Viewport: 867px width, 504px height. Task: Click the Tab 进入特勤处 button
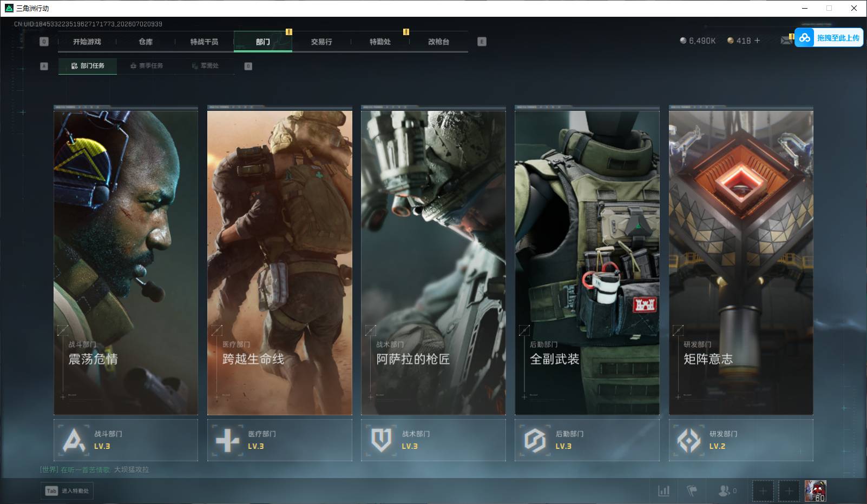(67, 491)
